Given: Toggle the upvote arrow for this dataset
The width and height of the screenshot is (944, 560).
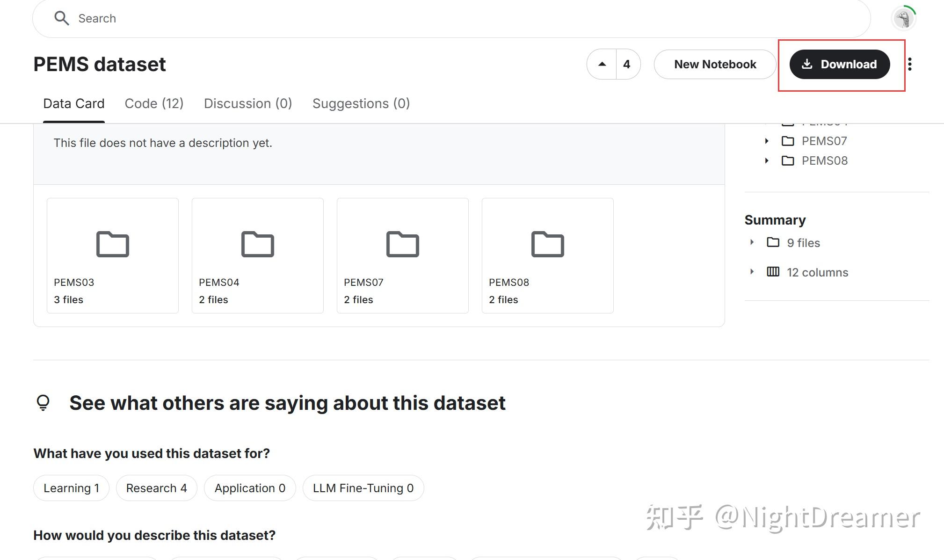Looking at the screenshot, I should [602, 64].
